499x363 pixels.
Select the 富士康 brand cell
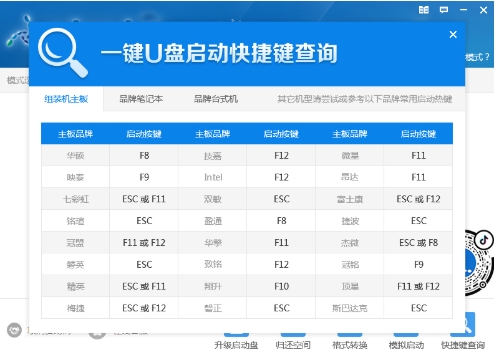pos(350,199)
